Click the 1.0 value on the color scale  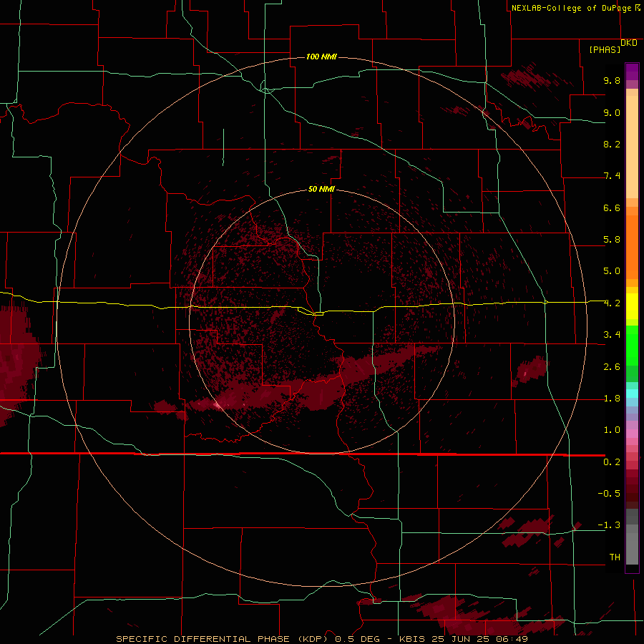pyautogui.click(x=612, y=430)
